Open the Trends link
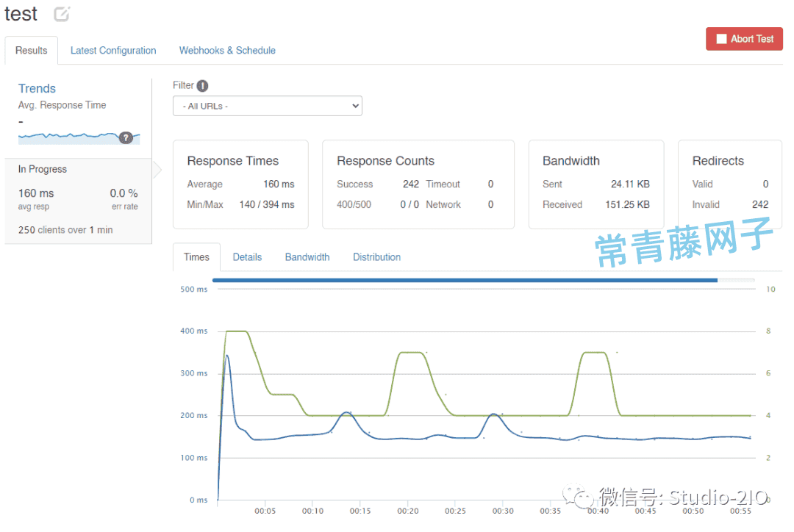 coord(37,89)
